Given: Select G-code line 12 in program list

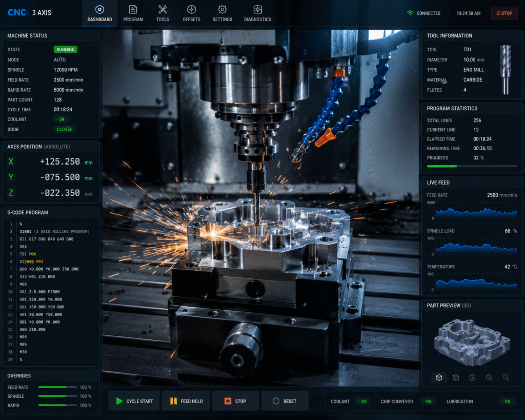Looking at the screenshot, I should (51, 307).
